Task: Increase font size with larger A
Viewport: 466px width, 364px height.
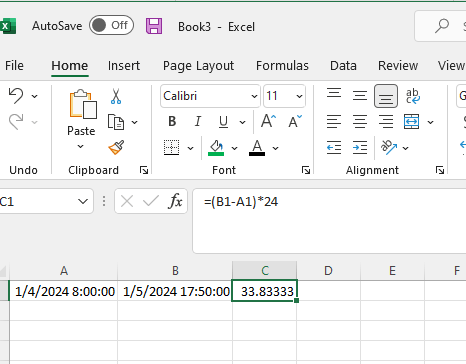Action: pos(268,121)
